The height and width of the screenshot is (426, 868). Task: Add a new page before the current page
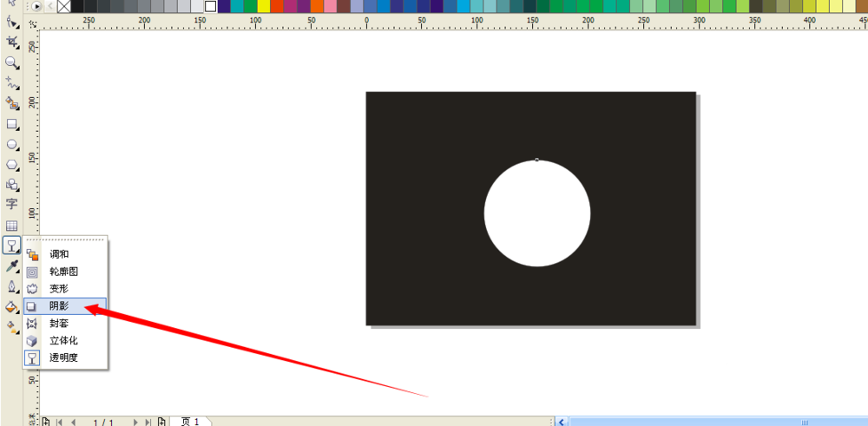click(x=47, y=423)
